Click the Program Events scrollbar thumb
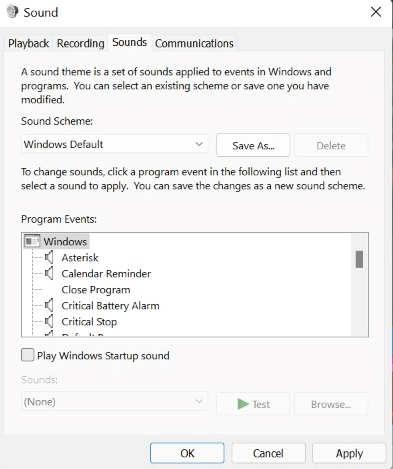The image size is (393, 469). (x=359, y=259)
